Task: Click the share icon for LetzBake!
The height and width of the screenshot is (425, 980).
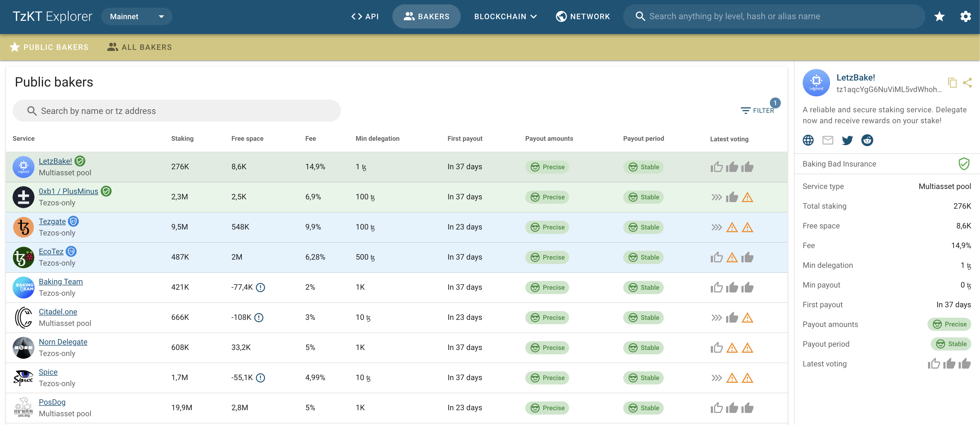Action: (x=967, y=83)
